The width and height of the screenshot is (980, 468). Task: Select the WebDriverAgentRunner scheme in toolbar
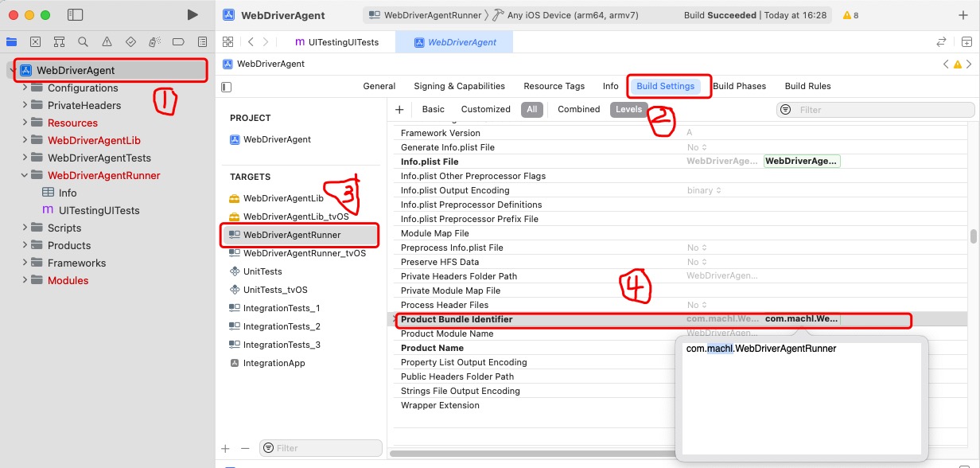426,15
